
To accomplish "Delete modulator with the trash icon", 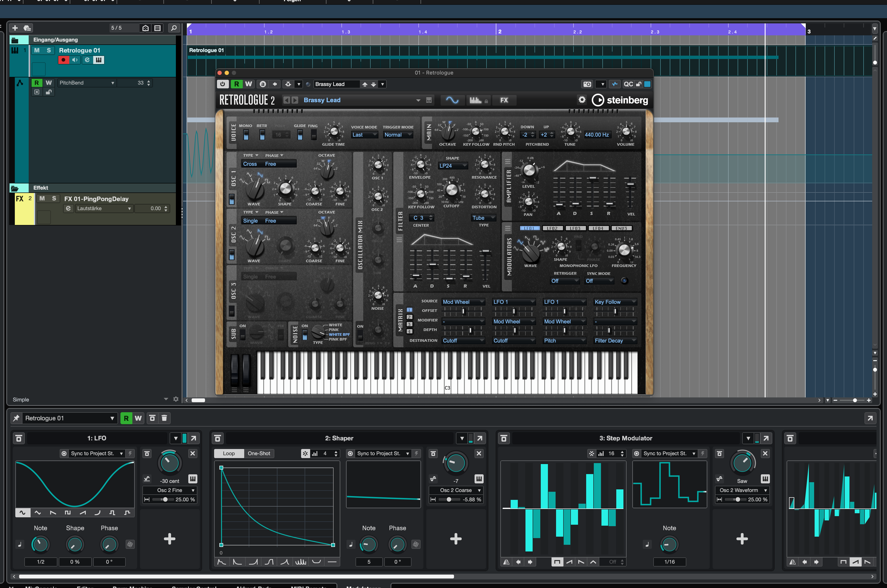I will (x=164, y=418).
